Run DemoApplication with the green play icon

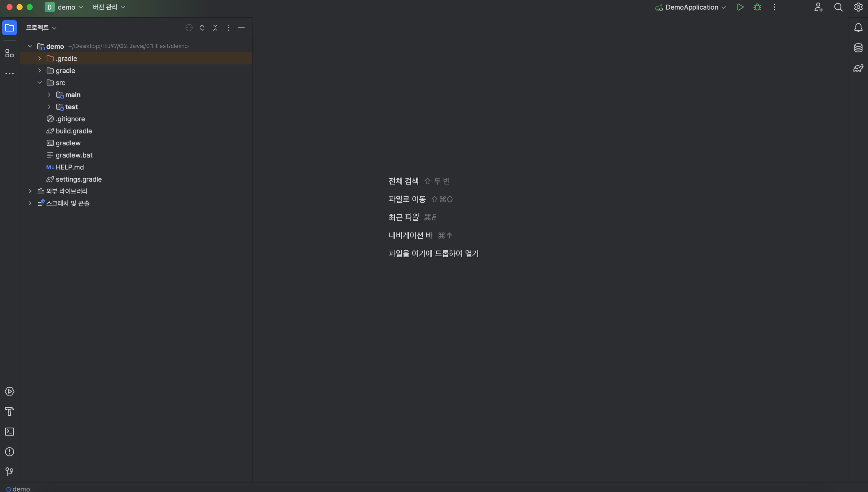[x=740, y=7]
